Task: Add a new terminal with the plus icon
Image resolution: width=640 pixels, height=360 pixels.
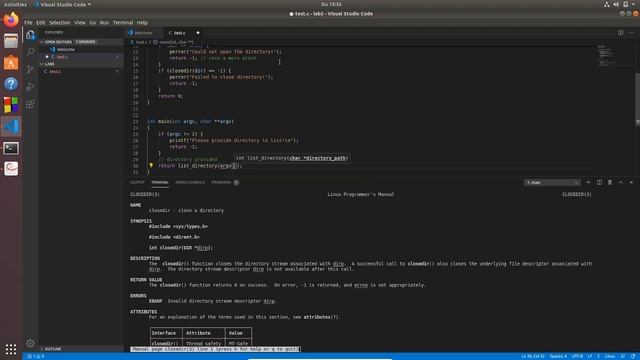Action: [588, 182]
